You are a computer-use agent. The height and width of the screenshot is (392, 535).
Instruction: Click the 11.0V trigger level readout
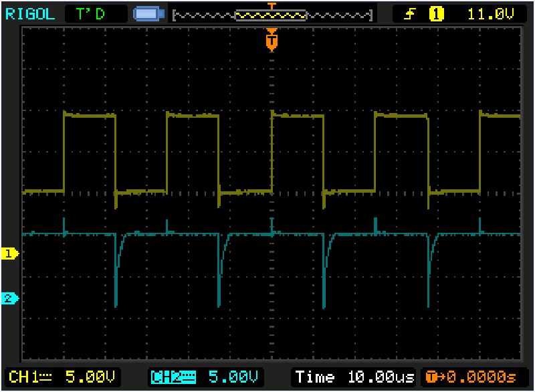coord(491,14)
